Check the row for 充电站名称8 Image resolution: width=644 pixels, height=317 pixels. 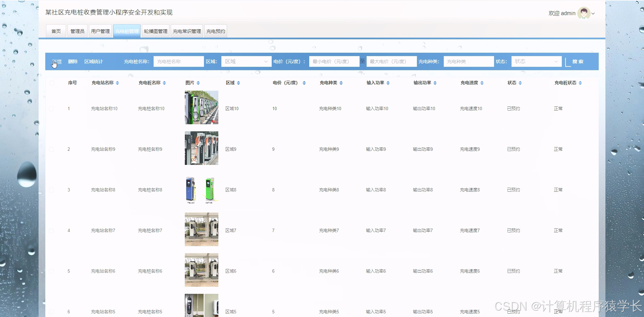tap(51, 190)
